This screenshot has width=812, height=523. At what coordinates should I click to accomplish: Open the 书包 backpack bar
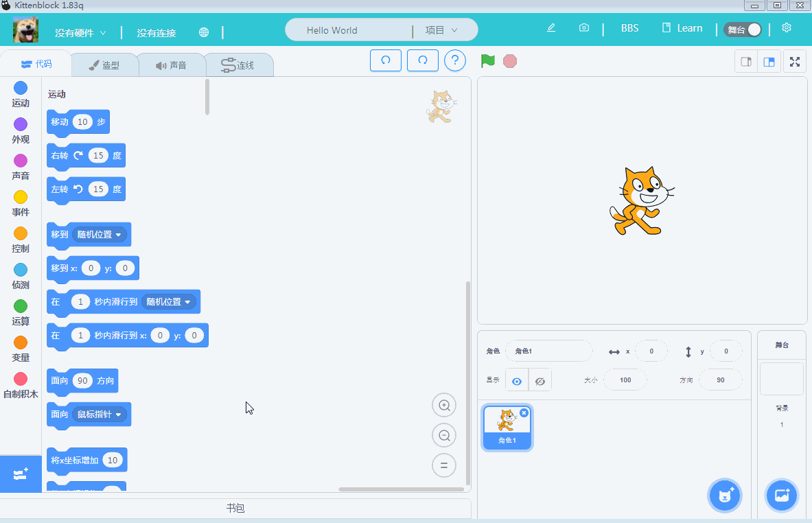point(235,508)
